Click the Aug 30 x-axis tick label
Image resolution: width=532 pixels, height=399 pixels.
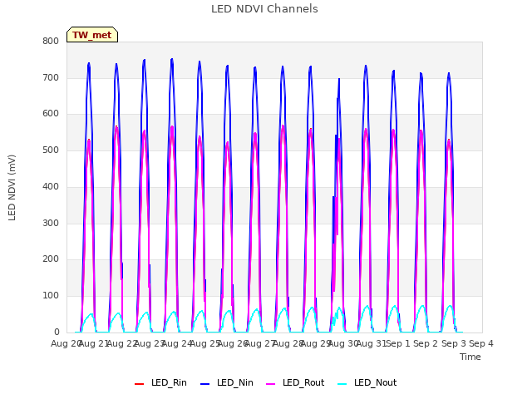pyautogui.click(x=343, y=343)
